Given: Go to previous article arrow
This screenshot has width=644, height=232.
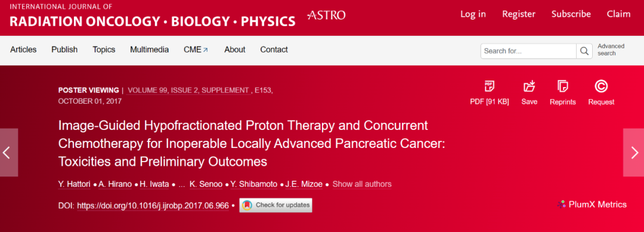Looking at the screenshot, I should tap(8, 153).
